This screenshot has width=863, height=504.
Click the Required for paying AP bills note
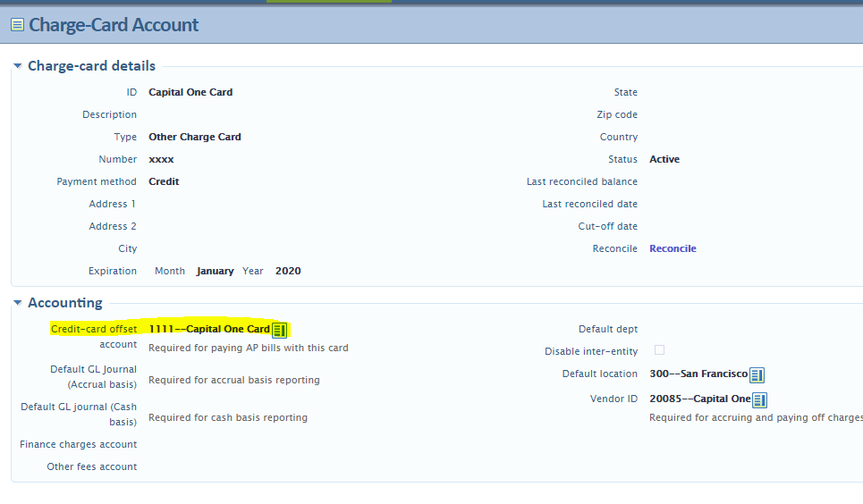click(x=249, y=349)
